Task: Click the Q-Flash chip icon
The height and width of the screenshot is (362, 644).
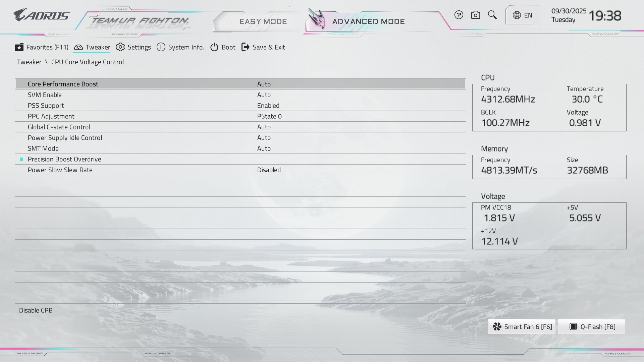Action: (x=573, y=327)
